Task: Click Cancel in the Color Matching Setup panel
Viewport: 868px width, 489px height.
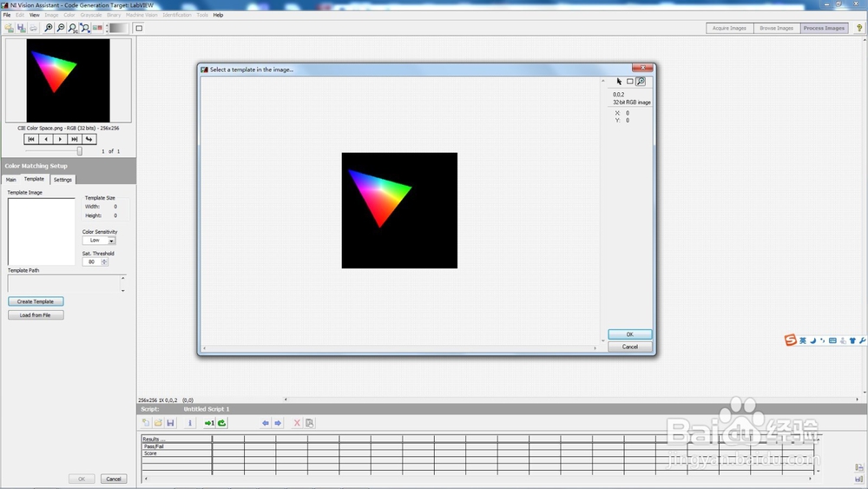Action: [x=114, y=479]
